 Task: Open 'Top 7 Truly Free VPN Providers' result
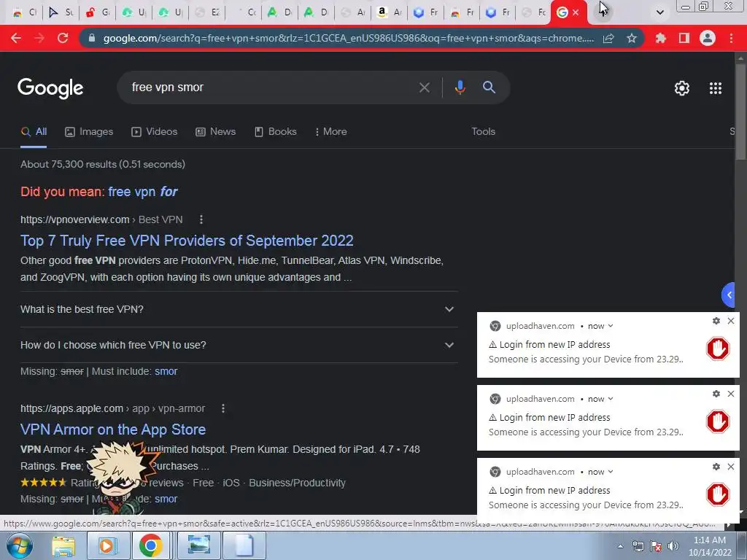point(187,241)
